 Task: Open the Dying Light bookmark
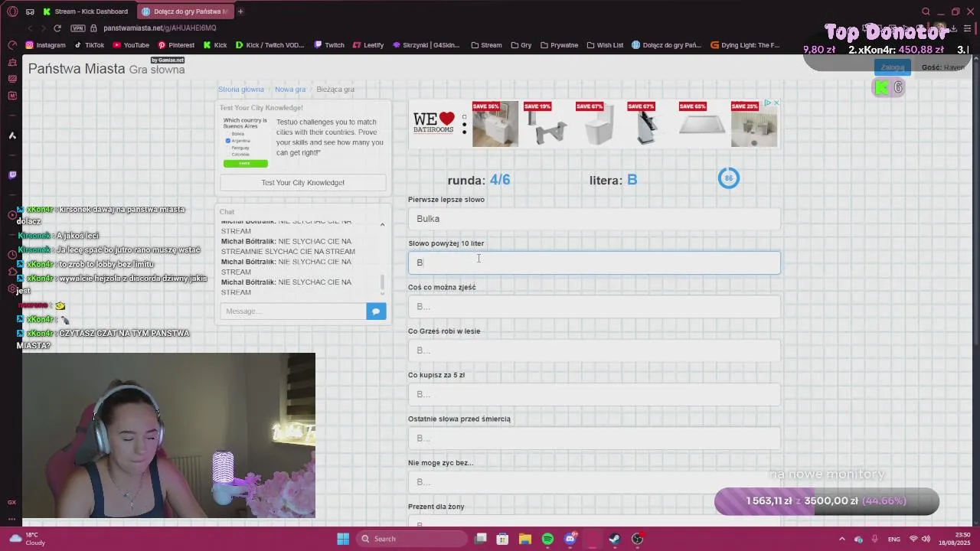(x=745, y=45)
